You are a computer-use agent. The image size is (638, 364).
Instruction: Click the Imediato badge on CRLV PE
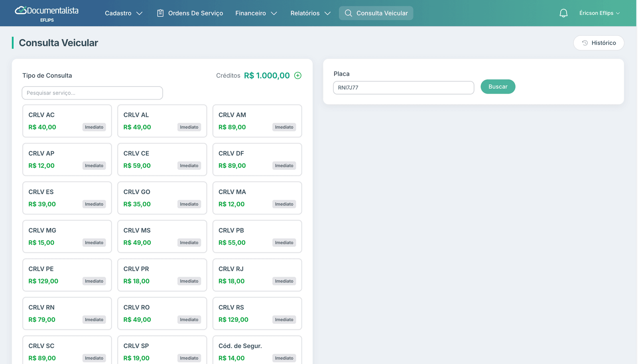(94, 281)
